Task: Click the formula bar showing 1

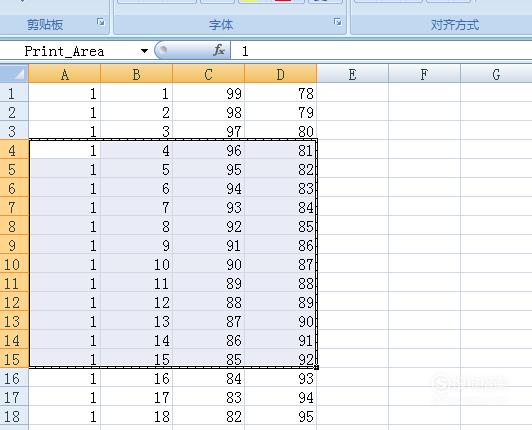Action: tap(381, 51)
